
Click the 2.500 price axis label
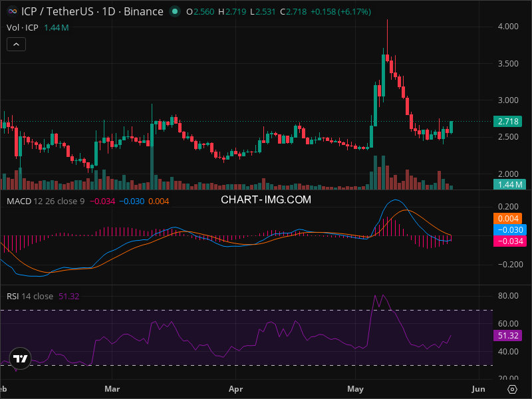pyautogui.click(x=508, y=137)
